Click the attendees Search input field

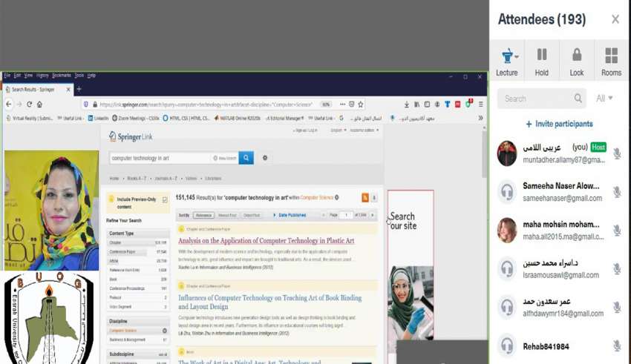tap(537, 98)
